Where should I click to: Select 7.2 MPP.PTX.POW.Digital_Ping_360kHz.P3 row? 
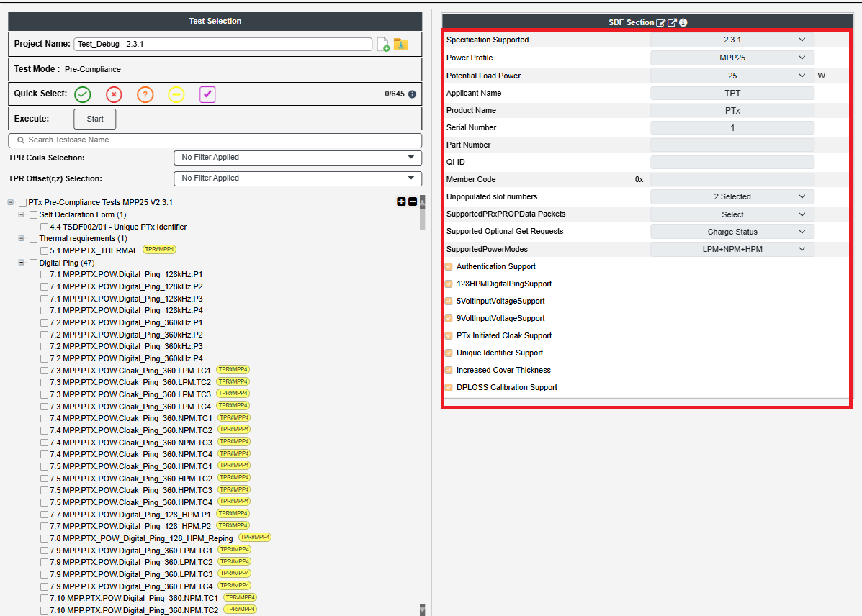click(122, 347)
